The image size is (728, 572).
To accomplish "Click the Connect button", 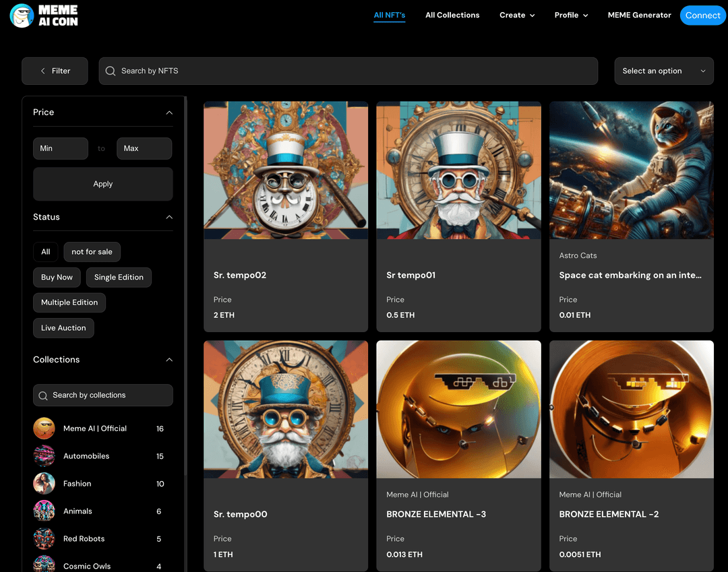I will tap(702, 15).
